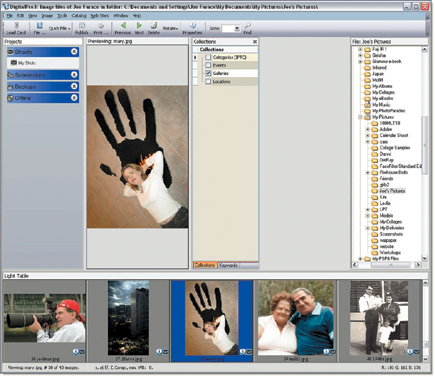Check the Events checkbox
Screen dimensions: 435x377
click(x=208, y=65)
